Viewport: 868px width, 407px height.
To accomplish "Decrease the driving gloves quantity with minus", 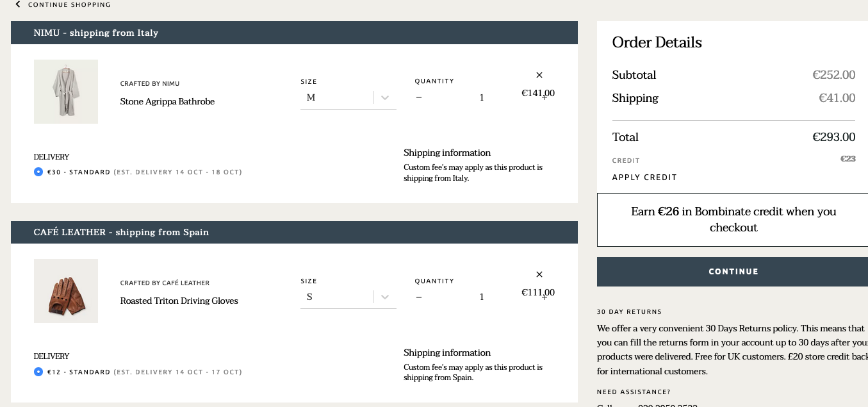I will 419,297.
